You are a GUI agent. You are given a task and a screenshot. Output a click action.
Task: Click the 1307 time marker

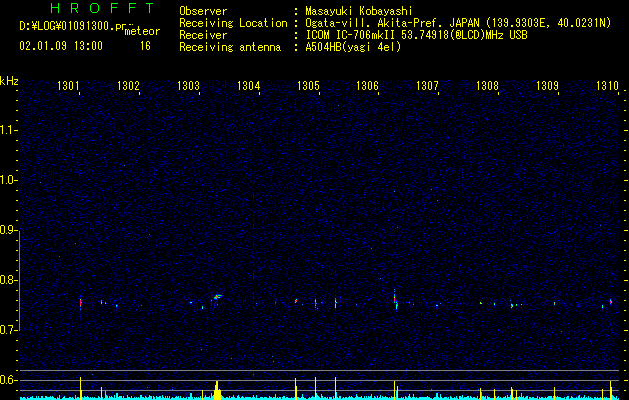(427, 85)
